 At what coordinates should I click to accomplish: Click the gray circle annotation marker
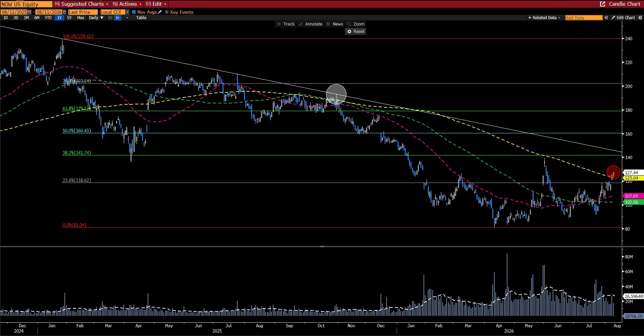(336, 94)
